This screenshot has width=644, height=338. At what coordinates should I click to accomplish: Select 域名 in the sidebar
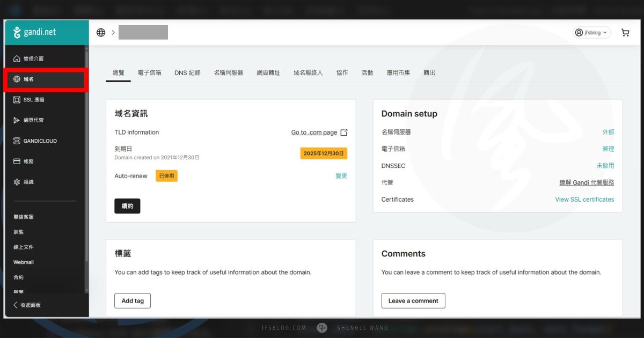coord(29,79)
